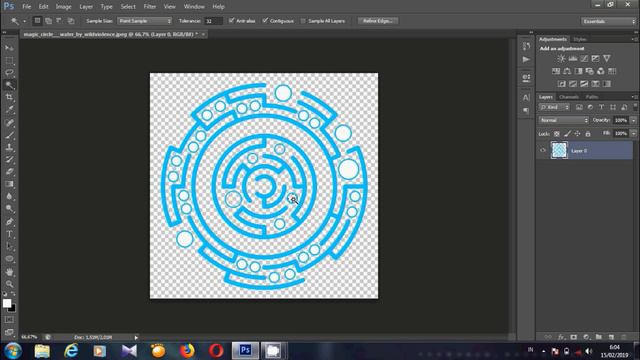
Task: Toggle the Anti-alias checkbox
Action: pyautogui.click(x=231, y=20)
